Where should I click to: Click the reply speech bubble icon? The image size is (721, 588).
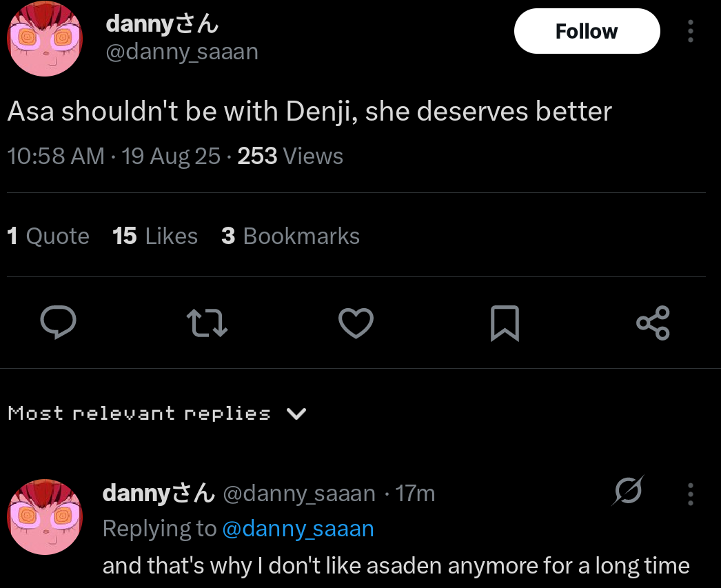click(57, 323)
